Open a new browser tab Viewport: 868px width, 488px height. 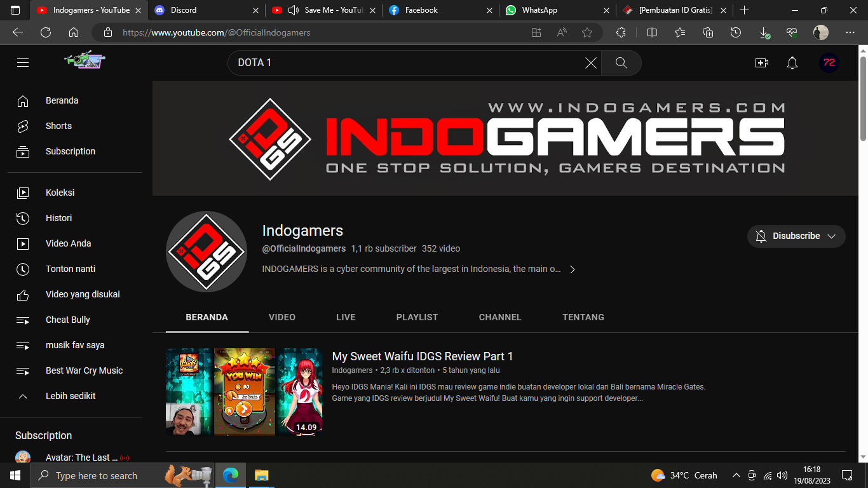tap(745, 10)
